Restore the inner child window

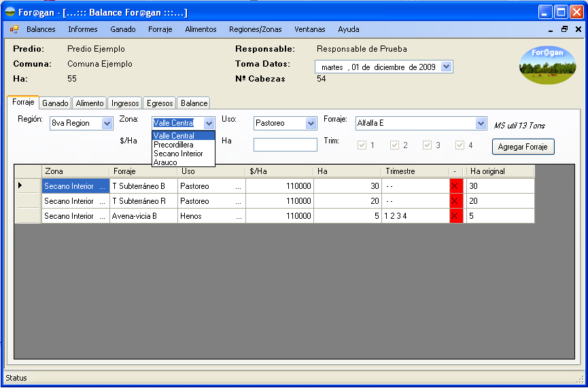point(564,29)
